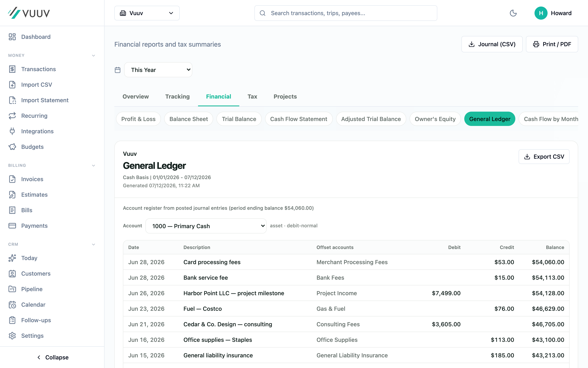This screenshot has height=368, width=588.
Task: Click the Integrations plug icon
Action: [x=12, y=131]
